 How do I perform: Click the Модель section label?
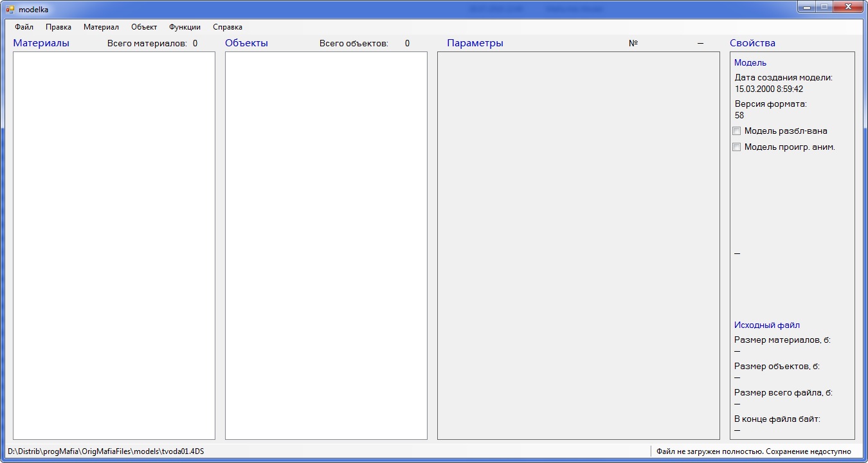750,63
